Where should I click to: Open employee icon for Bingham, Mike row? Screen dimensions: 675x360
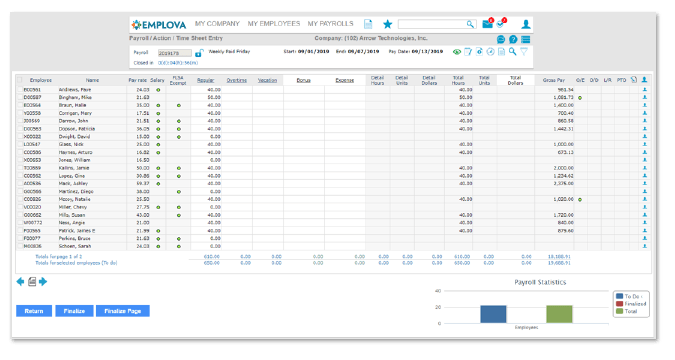click(644, 97)
